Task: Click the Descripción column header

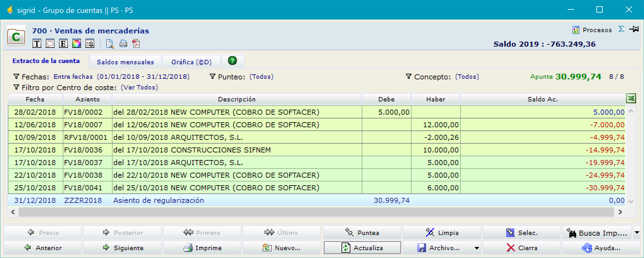Action: click(237, 99)
